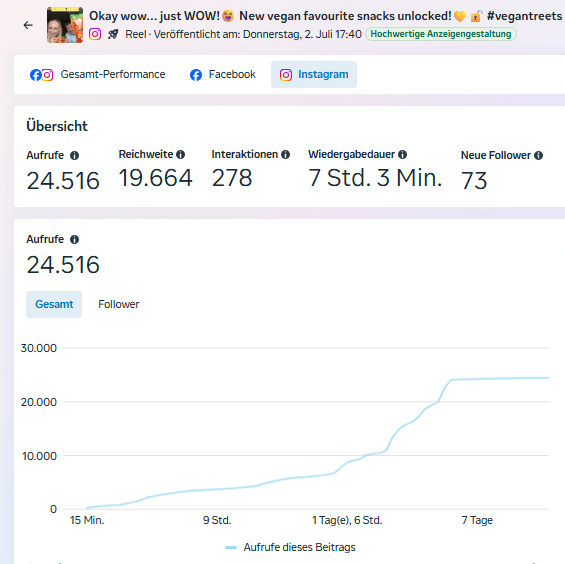Show info icon next to Reichweite

pos(181,155)
